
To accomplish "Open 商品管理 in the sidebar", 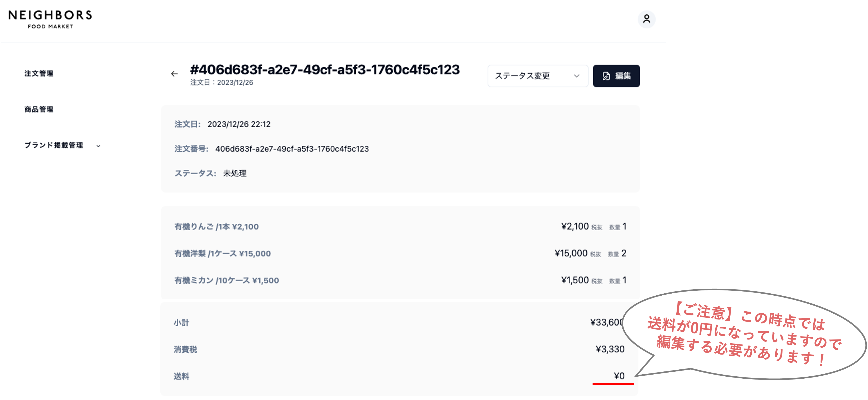I will coord(39,109).
